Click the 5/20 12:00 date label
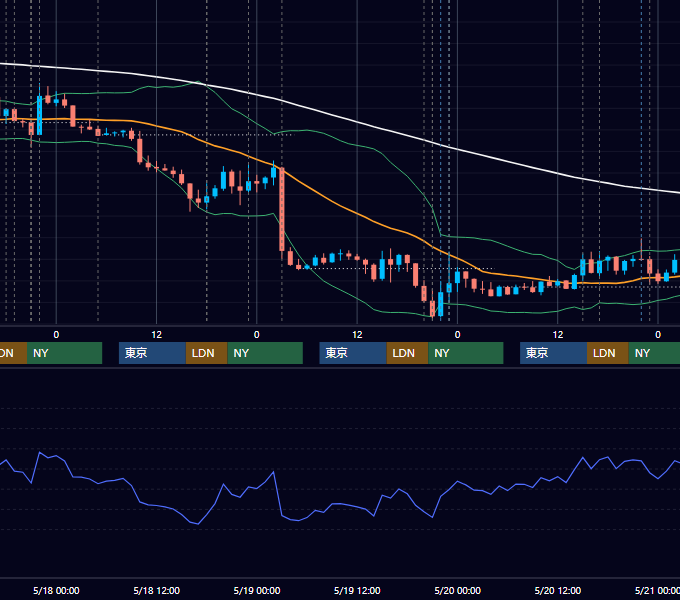 coord(558,590)
